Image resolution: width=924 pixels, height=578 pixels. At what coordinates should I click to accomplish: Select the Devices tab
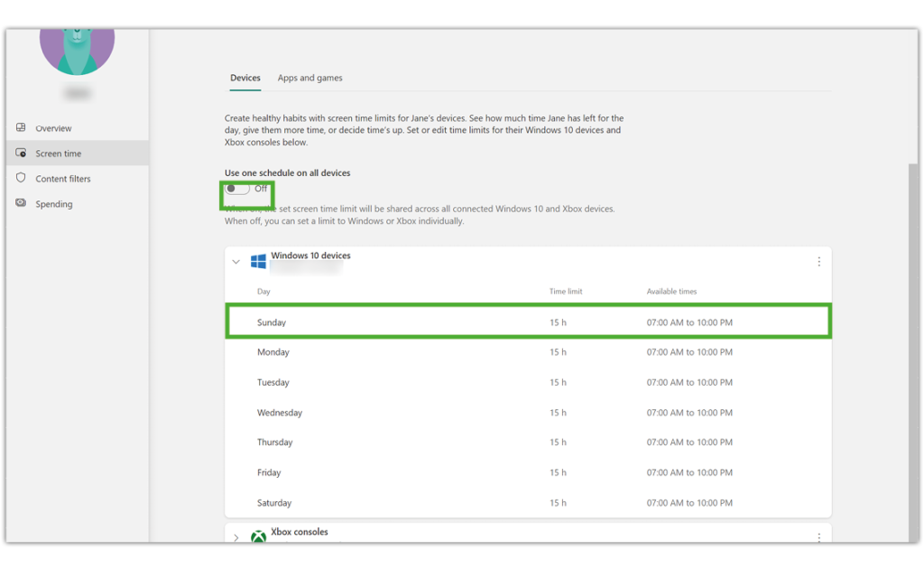click(x=245, y=79)
